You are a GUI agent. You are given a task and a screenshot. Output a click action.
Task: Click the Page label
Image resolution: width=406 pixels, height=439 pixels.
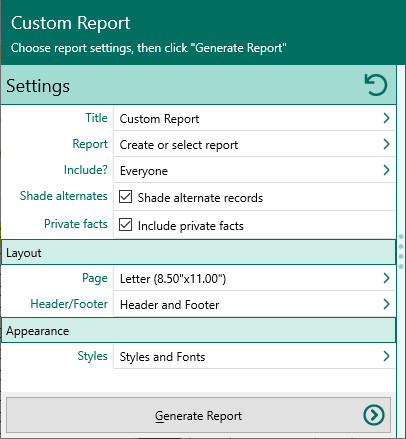click(x=95, y=278)
